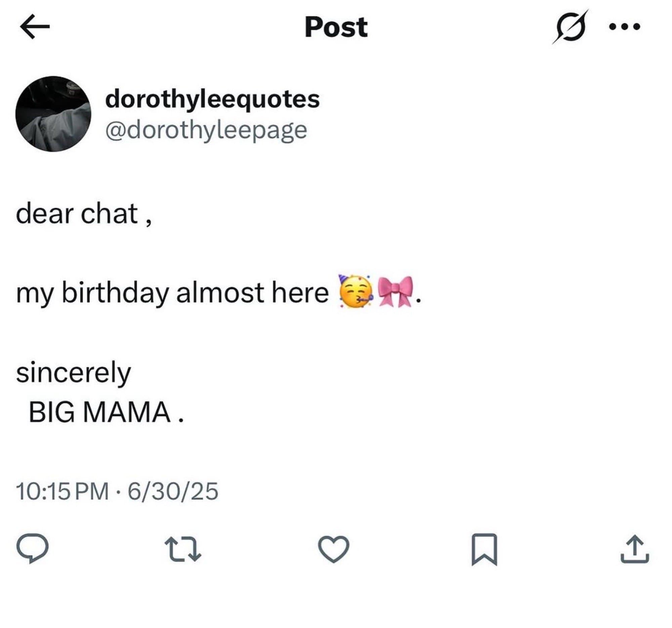This screenshot has width=672, height=628.
Task: Click the word "sincerely" in the post
Action: pos(73,373)
